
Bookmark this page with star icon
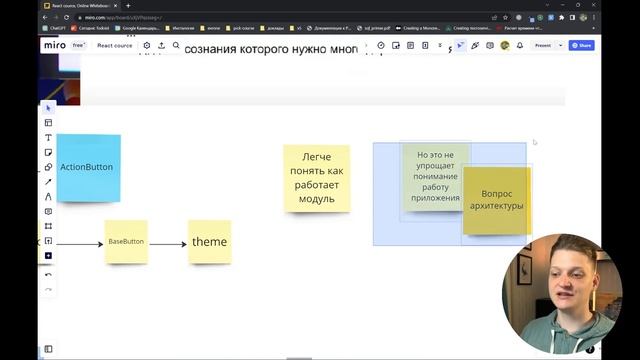[505, 18]
